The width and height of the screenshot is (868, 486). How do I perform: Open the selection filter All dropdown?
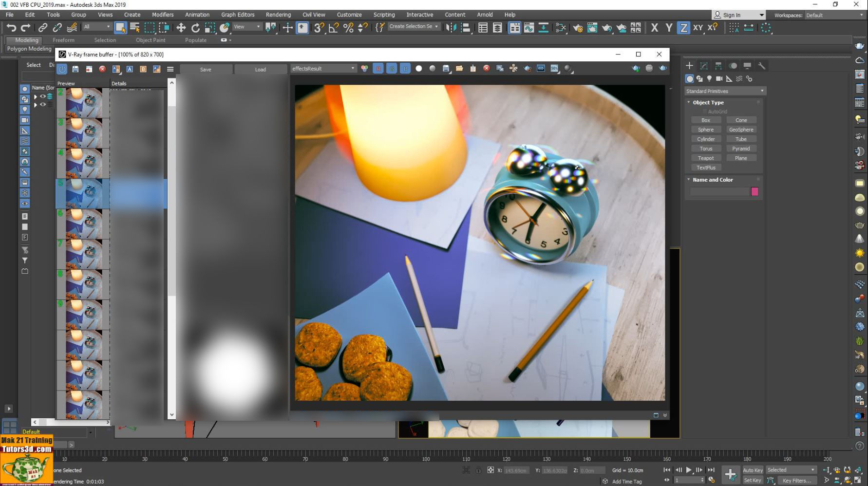(97, 27)
